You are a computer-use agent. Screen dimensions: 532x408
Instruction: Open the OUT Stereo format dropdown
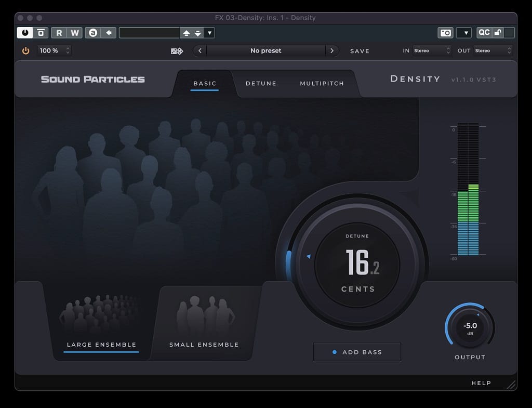click(x=493, y=50)
